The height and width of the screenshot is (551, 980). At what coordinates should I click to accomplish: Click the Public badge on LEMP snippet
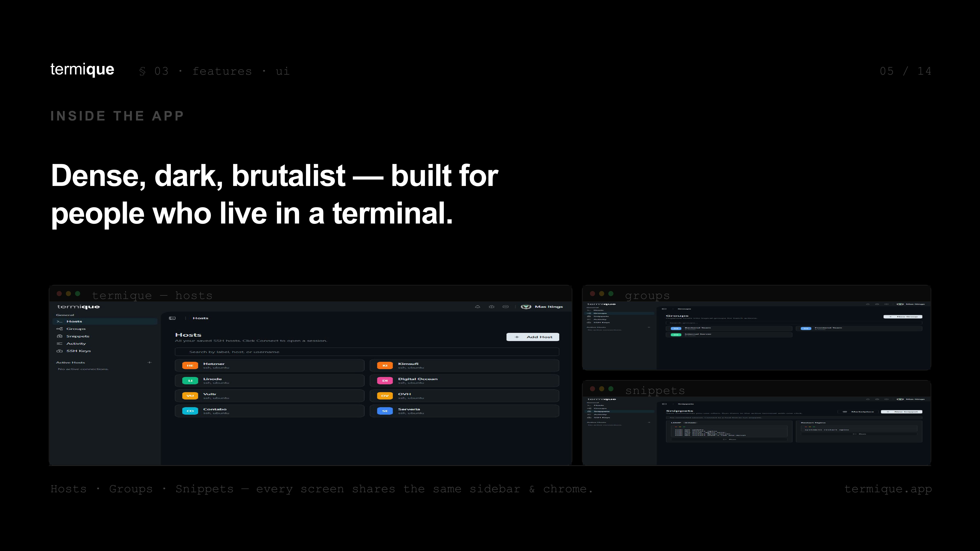point(690,423)
